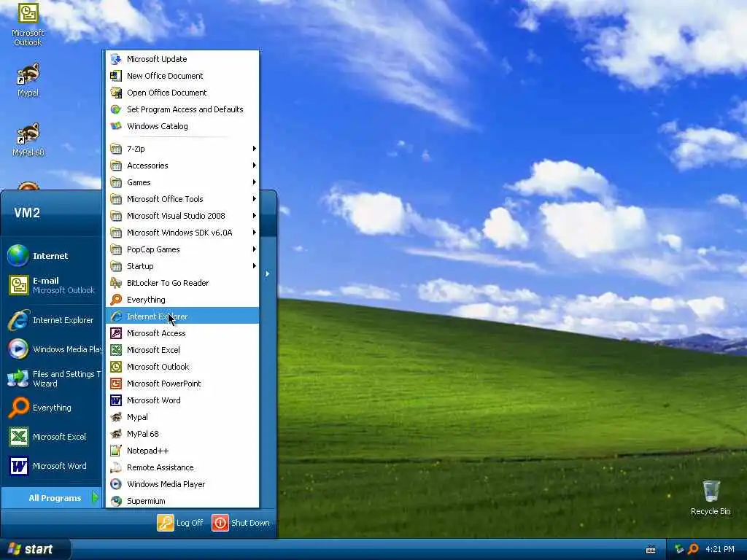Click the Shut Down button

[x=241, y=523]
